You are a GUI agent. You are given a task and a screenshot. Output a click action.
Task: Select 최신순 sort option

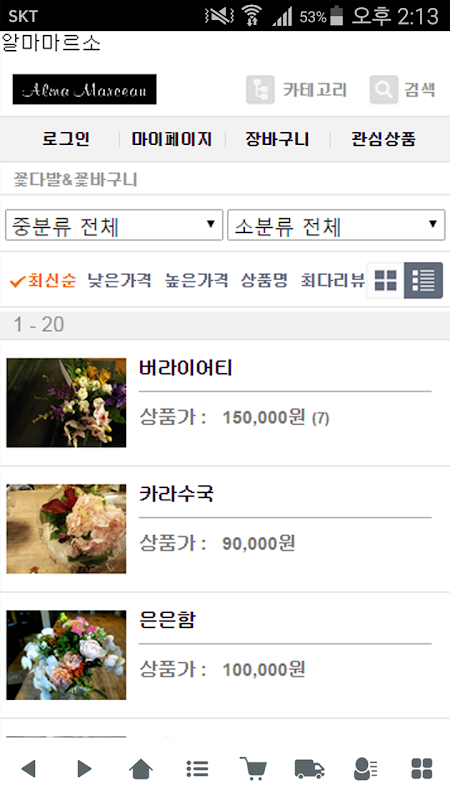pyautogui.click(x=43, y=280)
